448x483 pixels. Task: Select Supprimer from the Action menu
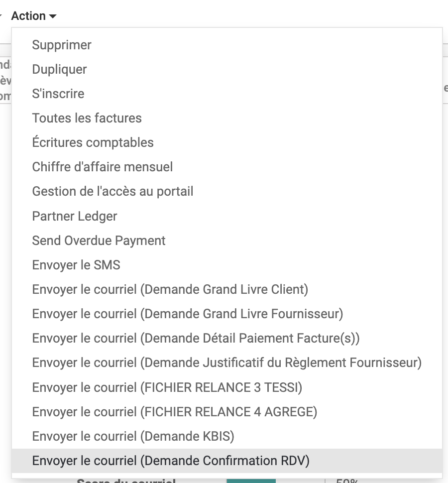coord(227,45)
